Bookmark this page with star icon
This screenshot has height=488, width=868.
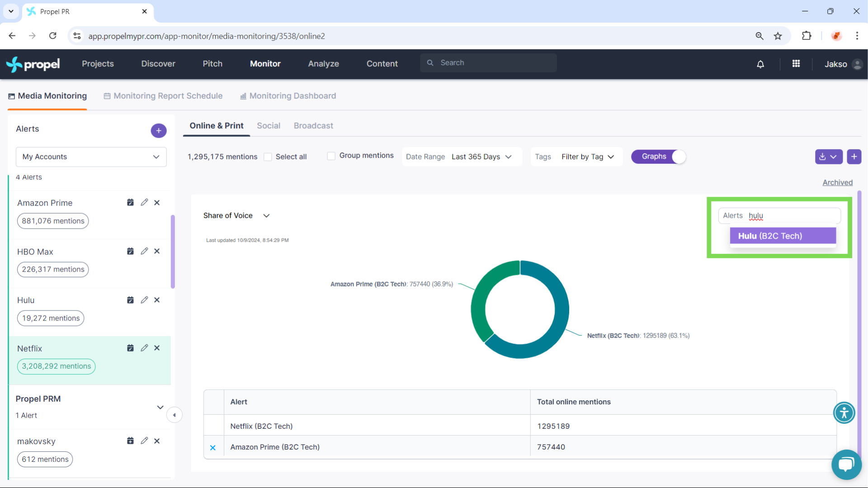pos(778,36)
